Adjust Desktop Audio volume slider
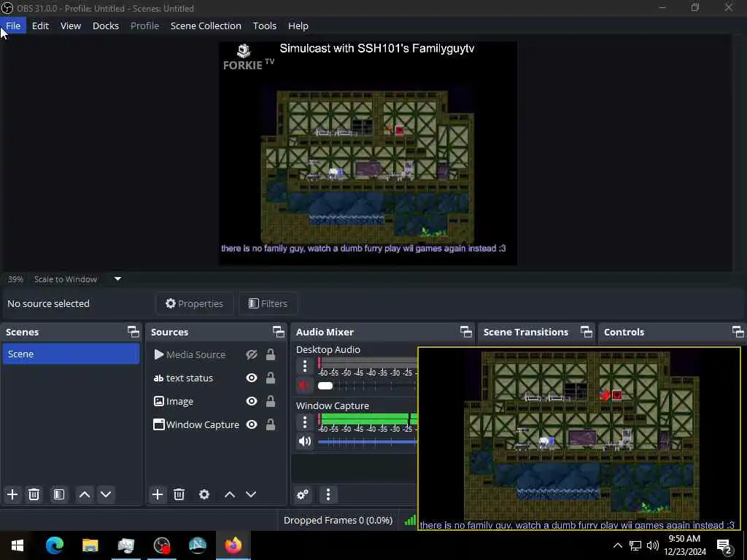Viewport: 747px width, 560px height. [368, 386]
